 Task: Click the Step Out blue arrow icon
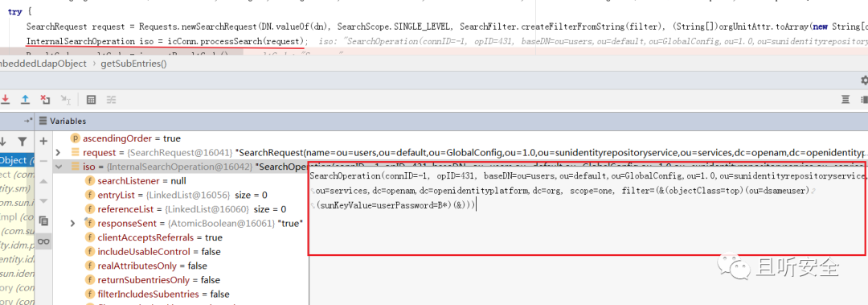25,99
